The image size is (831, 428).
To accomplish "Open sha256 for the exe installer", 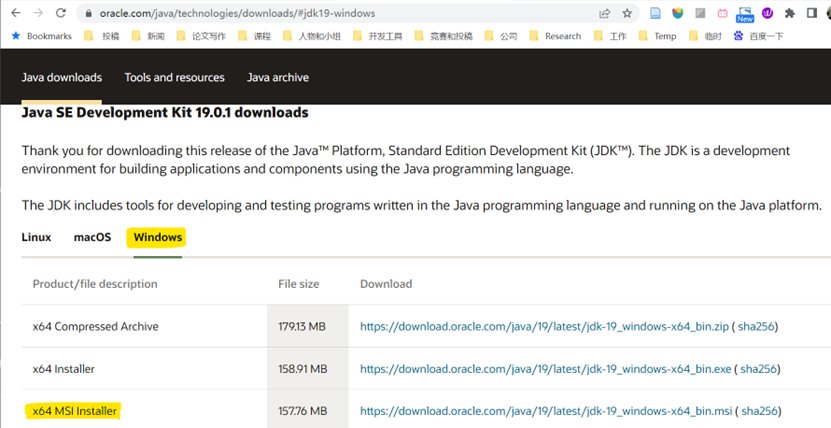I will [x=758, y=369].
